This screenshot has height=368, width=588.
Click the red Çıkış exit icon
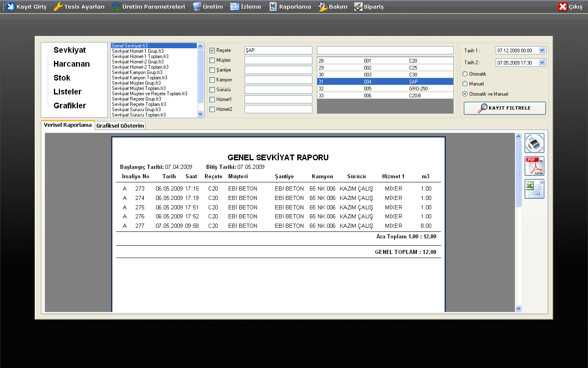tap(563, 7)
